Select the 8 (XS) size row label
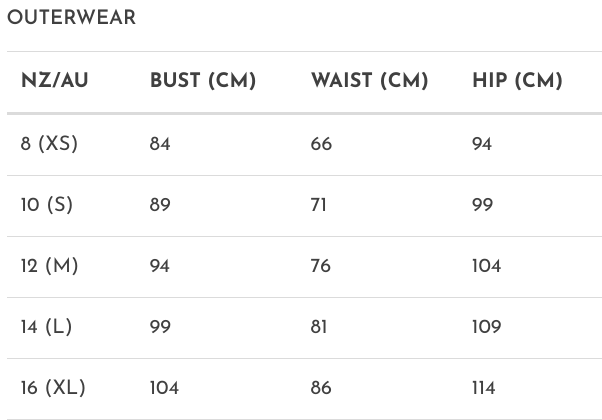This screenshot has width=602, height=420. [49, 144]
